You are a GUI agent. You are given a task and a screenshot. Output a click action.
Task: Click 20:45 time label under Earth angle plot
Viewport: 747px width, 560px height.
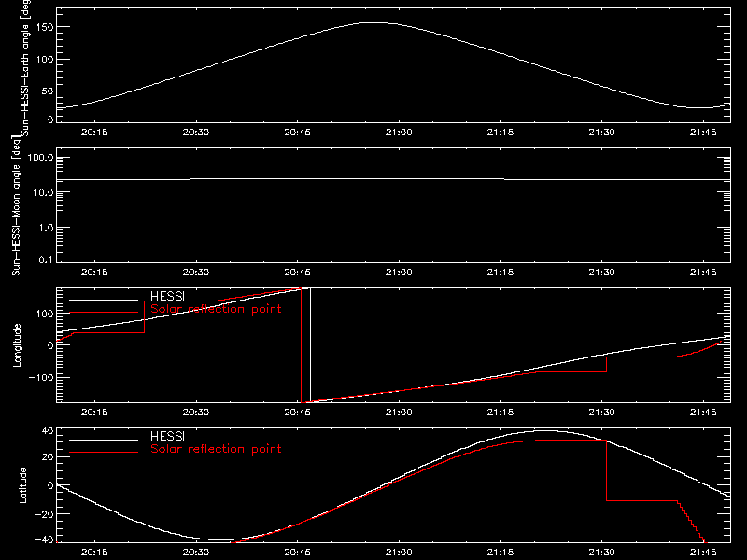click(297, 133)
